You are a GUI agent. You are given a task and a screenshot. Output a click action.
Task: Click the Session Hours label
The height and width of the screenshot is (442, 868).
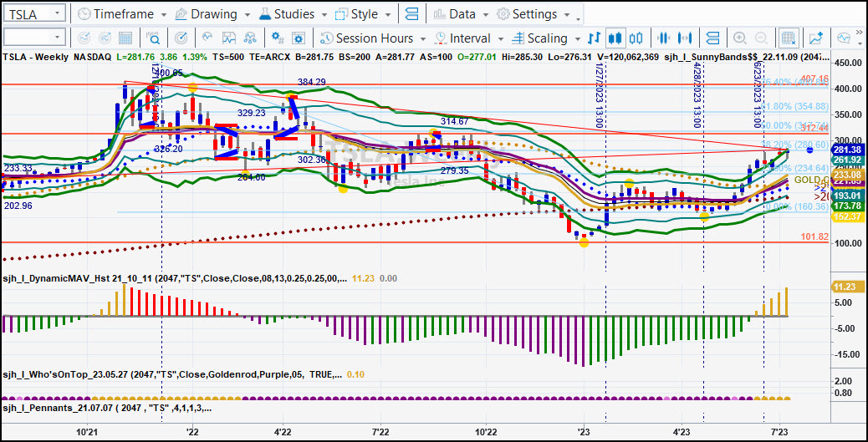(375, 38)
